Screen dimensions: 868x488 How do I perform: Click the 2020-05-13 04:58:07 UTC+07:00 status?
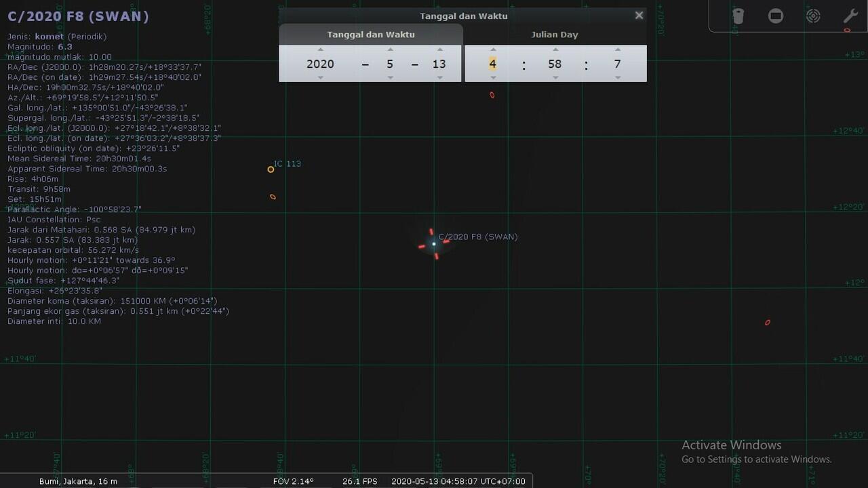click(458, 481)
